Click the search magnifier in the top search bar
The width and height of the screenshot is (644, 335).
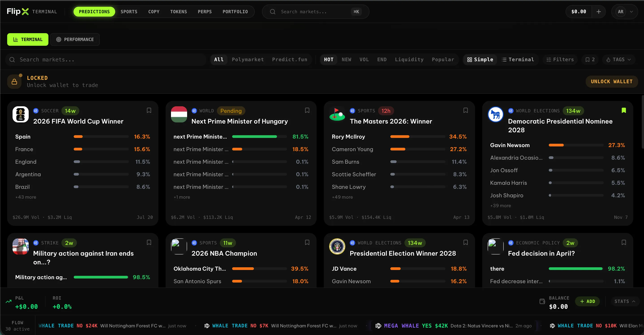272,11
